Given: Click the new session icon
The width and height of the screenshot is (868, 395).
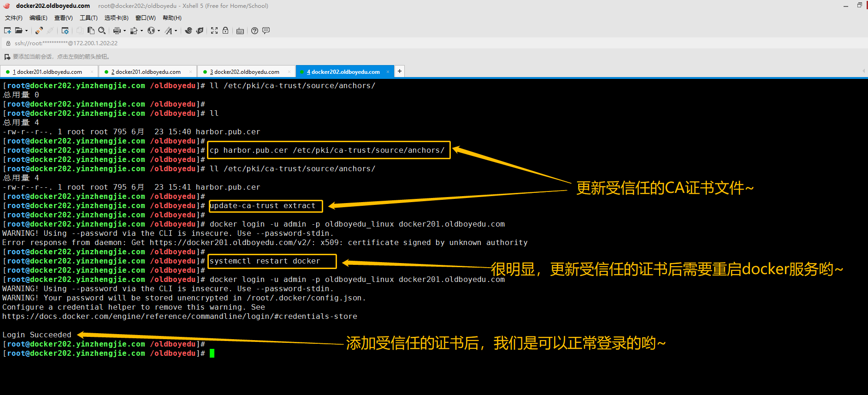Looking at the screenshot, I should 7,30.
